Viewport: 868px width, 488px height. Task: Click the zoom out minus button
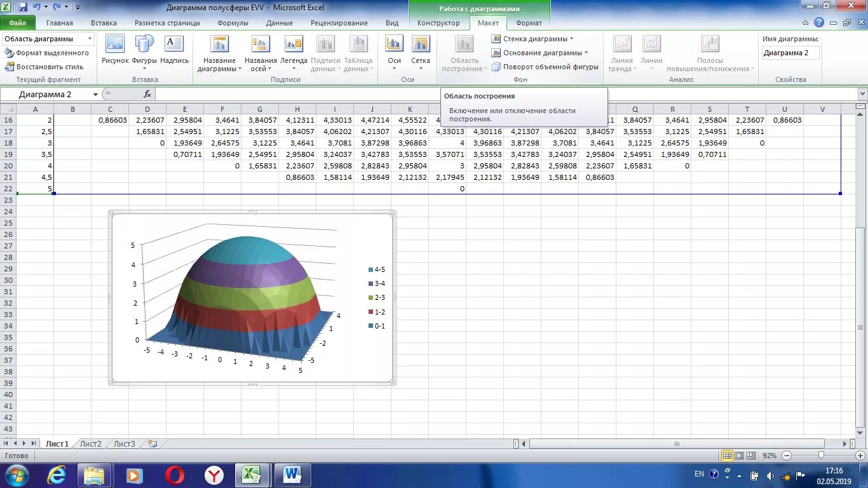pyautogui.click(x=787, y=456)
